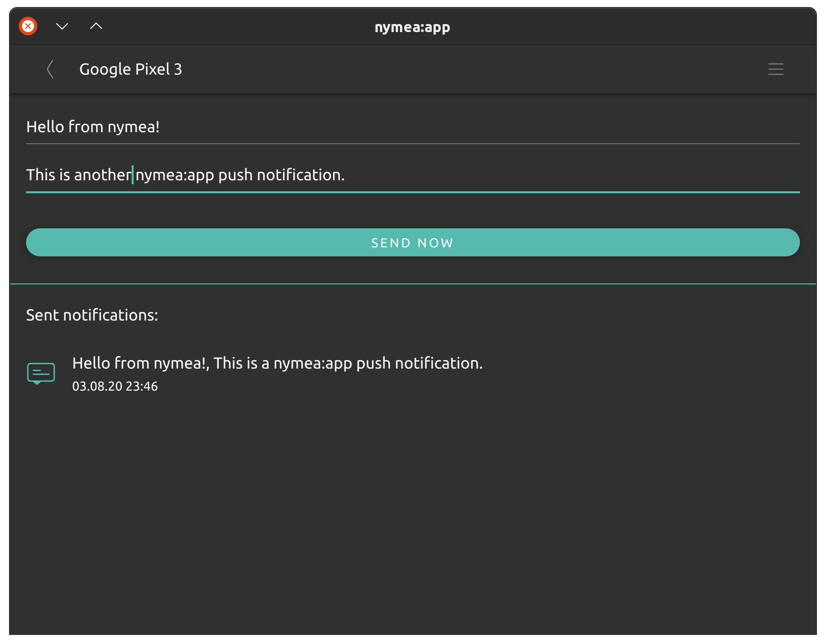Click the message bubble icon of sent notification
This screenshot has width=826, height=644.
coord(41,374)
